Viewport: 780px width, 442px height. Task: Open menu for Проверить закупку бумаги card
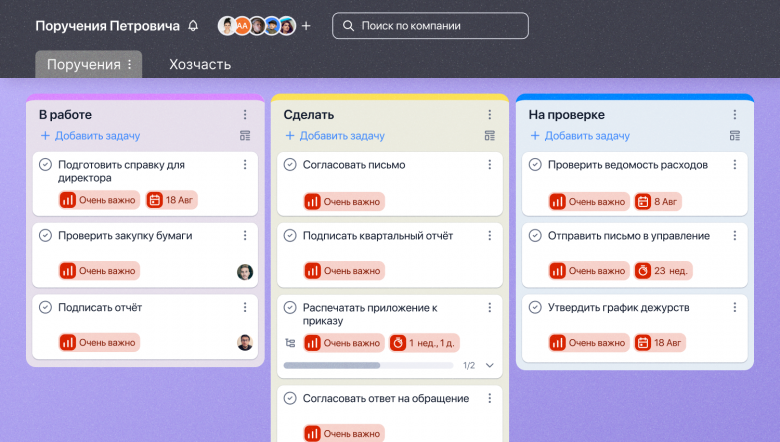(x=245, y=236)
